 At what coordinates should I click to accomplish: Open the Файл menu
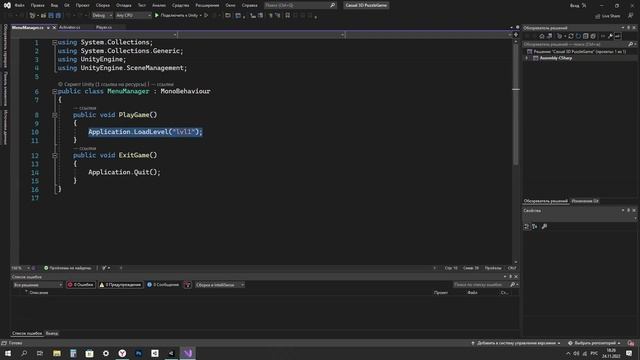pos(19,5)
